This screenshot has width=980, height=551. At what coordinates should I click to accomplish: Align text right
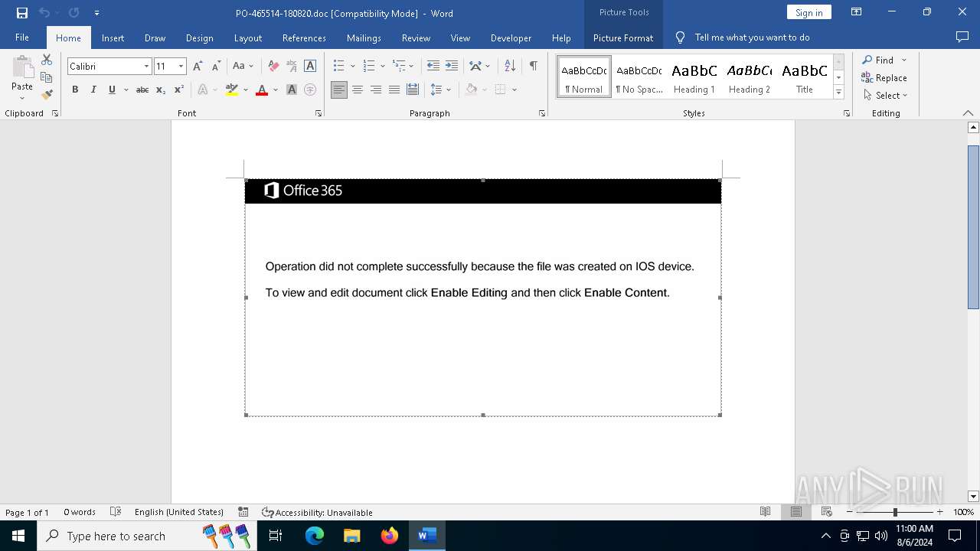click(376, 90)
